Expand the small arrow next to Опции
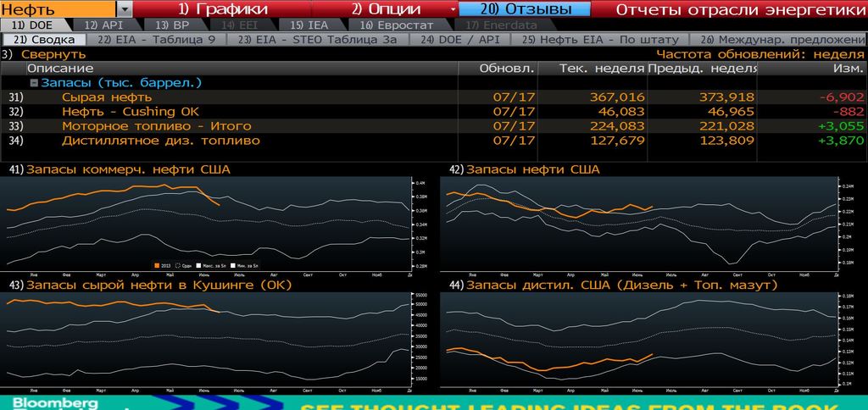Screen dimensions: 868x410 [453, 9]
